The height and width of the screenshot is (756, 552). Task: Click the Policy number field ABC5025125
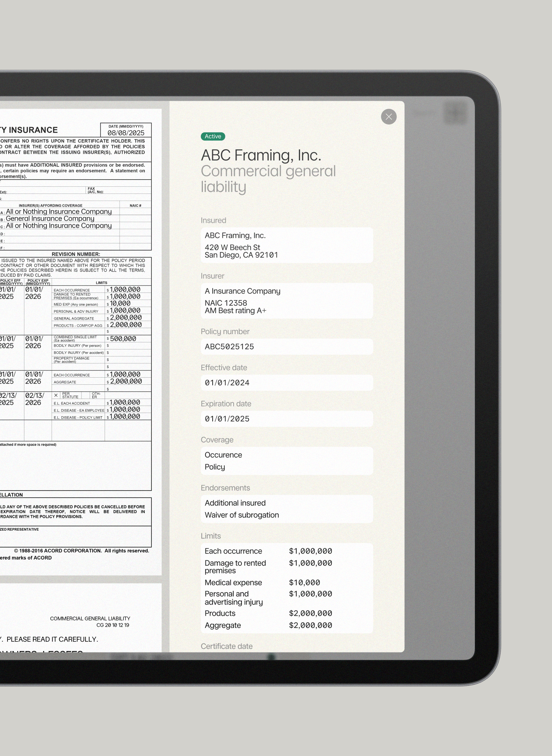[x=286, y=346]
